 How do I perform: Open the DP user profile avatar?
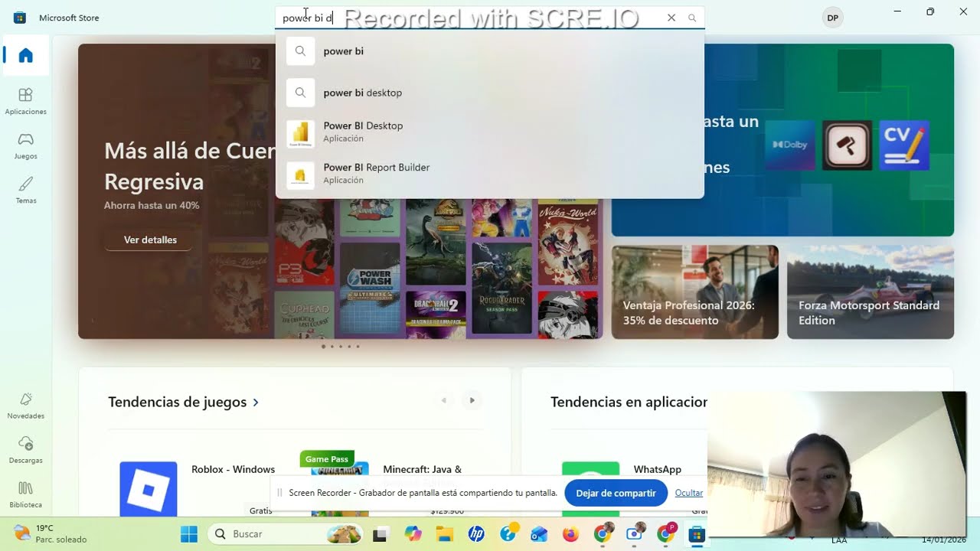click(832, 18)
